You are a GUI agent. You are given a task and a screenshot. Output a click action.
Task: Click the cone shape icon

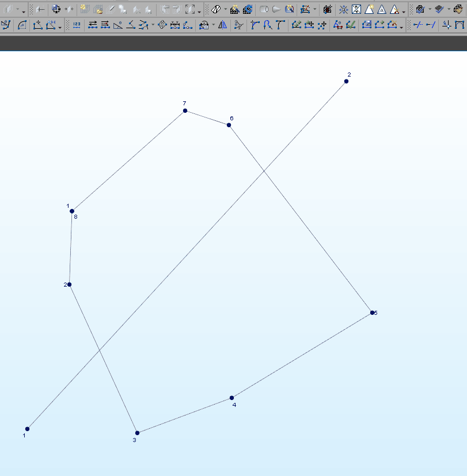276,9
